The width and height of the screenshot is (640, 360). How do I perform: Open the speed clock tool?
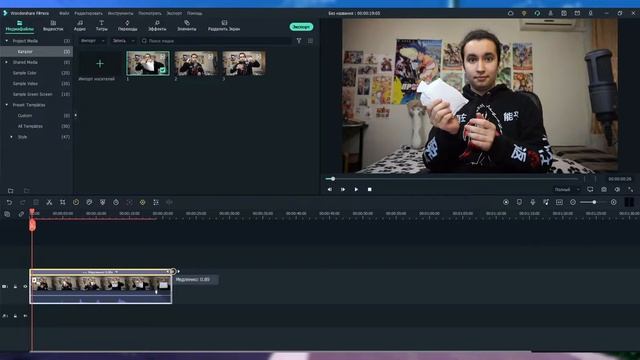[x=76, y=202]
